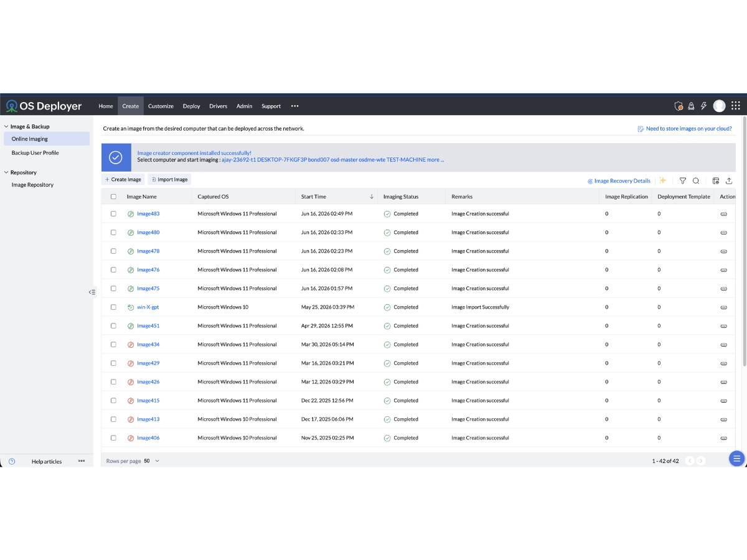
Task: Open the lightning bolt quick actions icon
Action: 704,106
